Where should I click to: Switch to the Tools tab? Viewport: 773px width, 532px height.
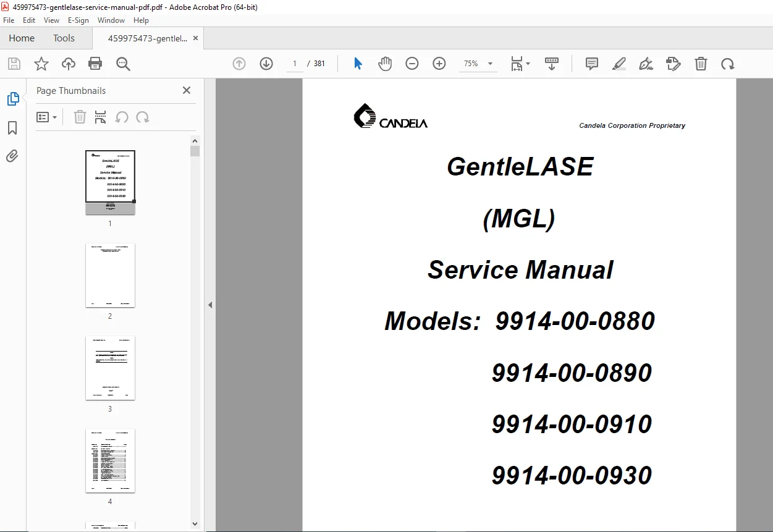point(64,38)
